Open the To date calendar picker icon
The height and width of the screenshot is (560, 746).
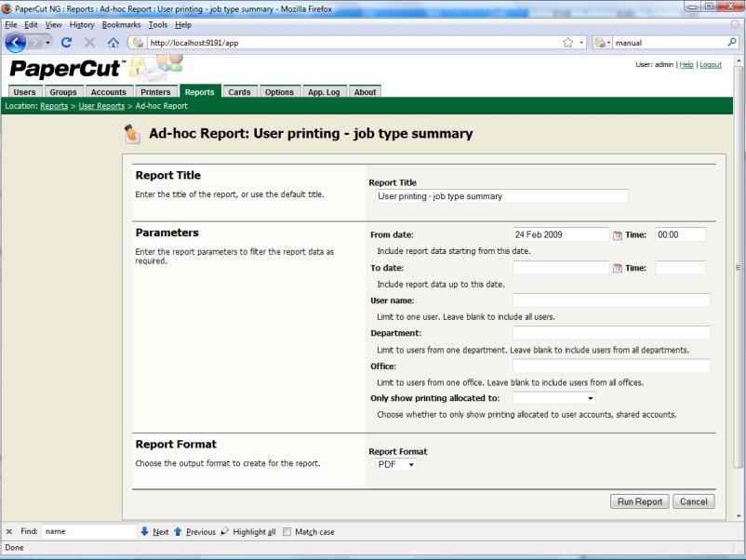point(618,268)
